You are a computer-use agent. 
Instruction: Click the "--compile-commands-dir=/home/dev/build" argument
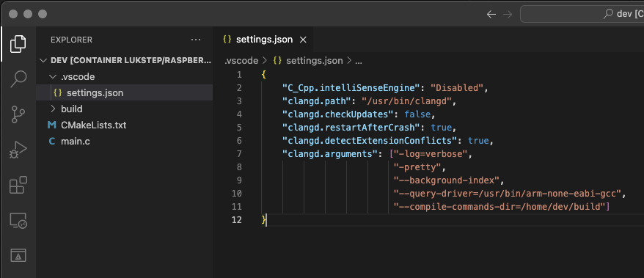[x=500, y=206]
